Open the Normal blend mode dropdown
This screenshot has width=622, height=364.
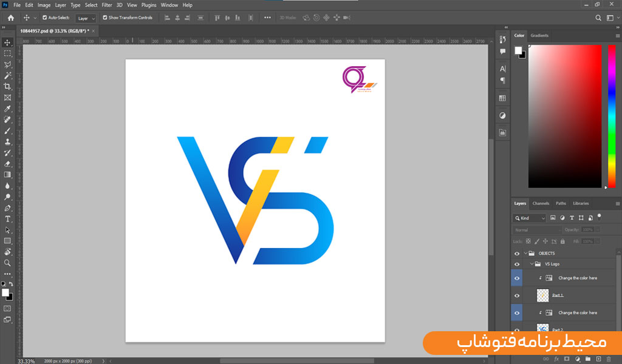pos(537,230)
